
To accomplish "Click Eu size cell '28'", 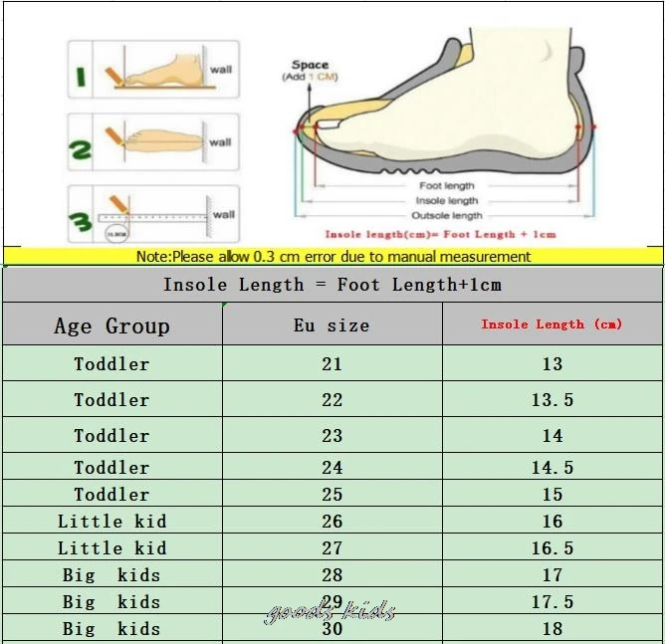I will 332,574.
